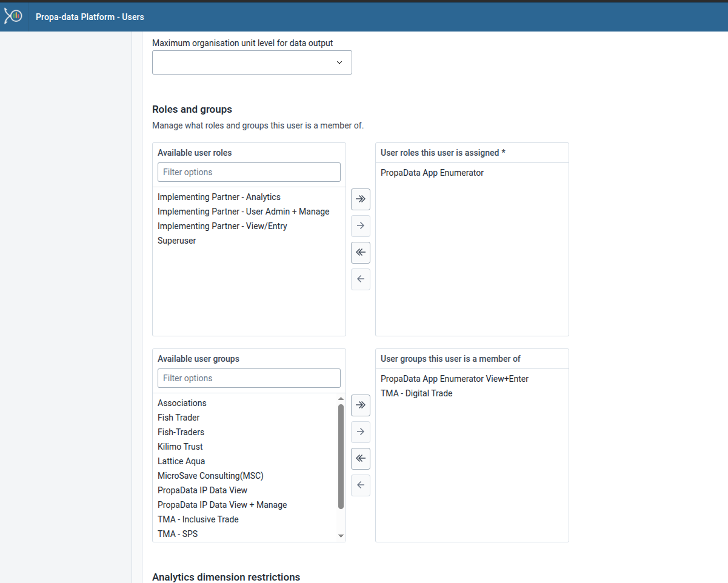Select the Kilimo Trust user group

[x=180, y=447]
